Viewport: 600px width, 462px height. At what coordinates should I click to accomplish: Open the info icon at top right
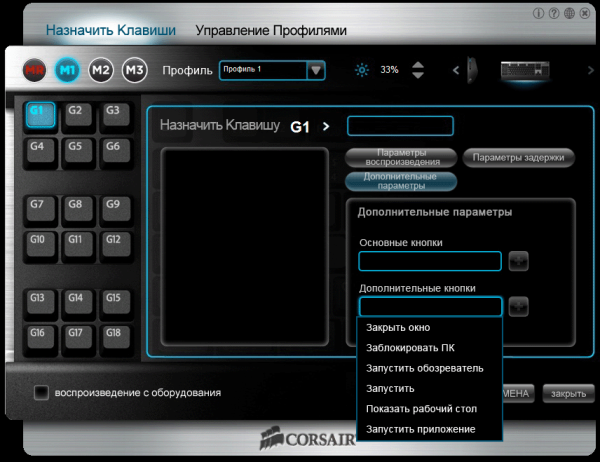click(x=538, y=13)
